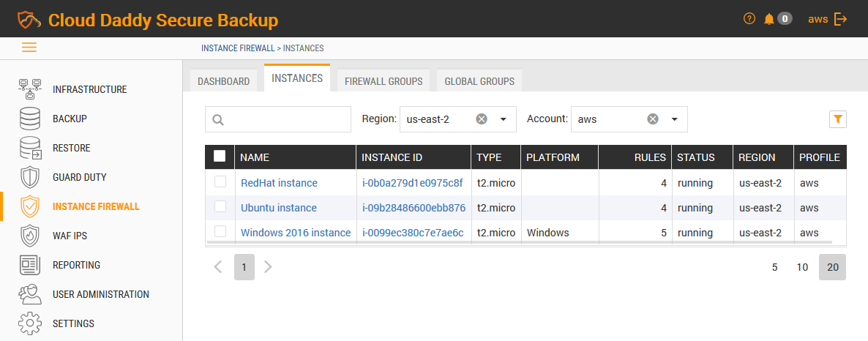Open WAF IPS from the sidebar

70,236
